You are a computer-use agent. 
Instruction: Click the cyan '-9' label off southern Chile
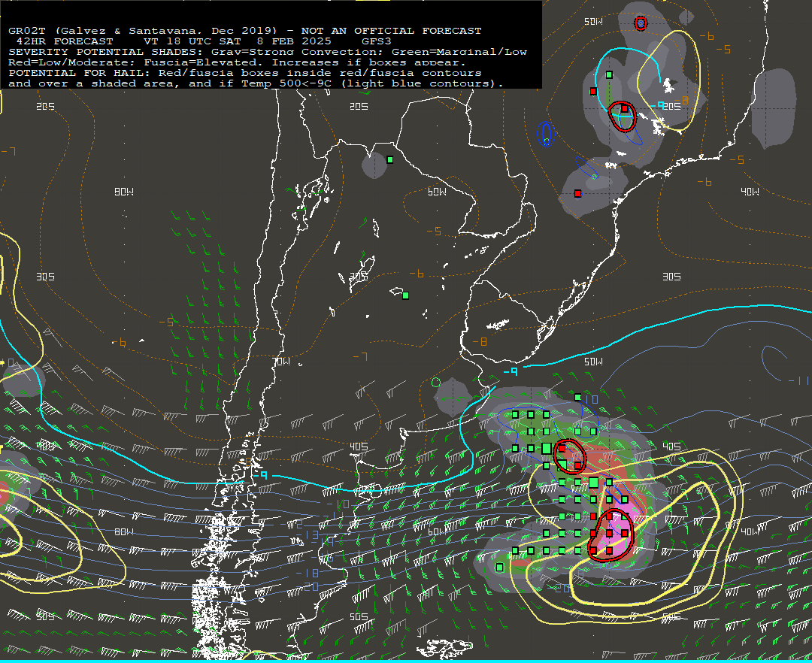click(x=260, y=474)
